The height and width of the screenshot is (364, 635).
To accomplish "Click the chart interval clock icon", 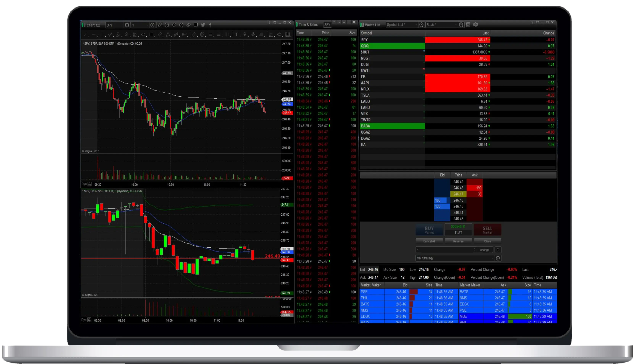I will pyautogui.click(x=152, y=25).
